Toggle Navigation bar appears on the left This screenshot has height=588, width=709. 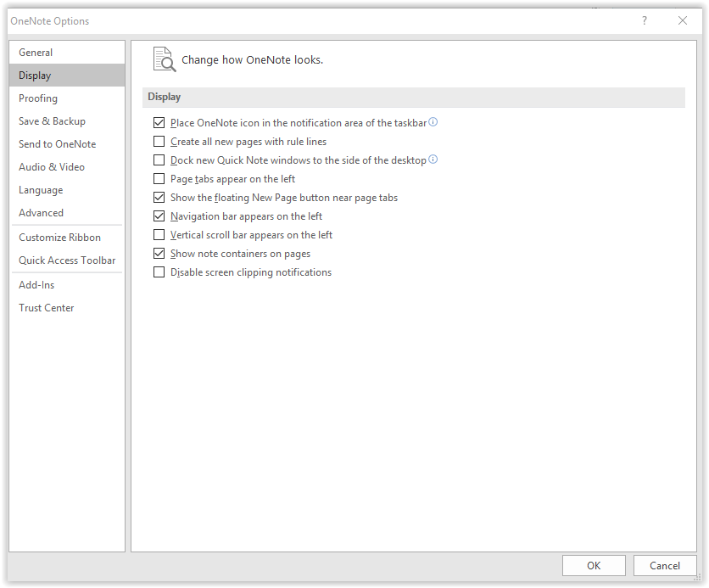(x=159, y=216)
